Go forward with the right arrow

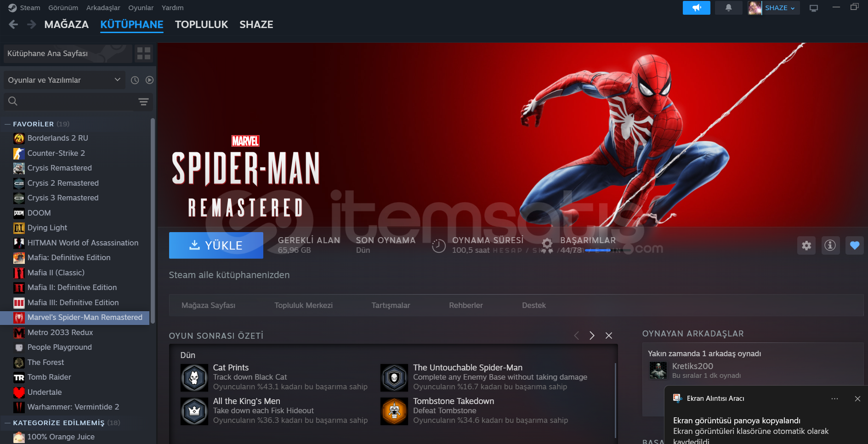32,24
